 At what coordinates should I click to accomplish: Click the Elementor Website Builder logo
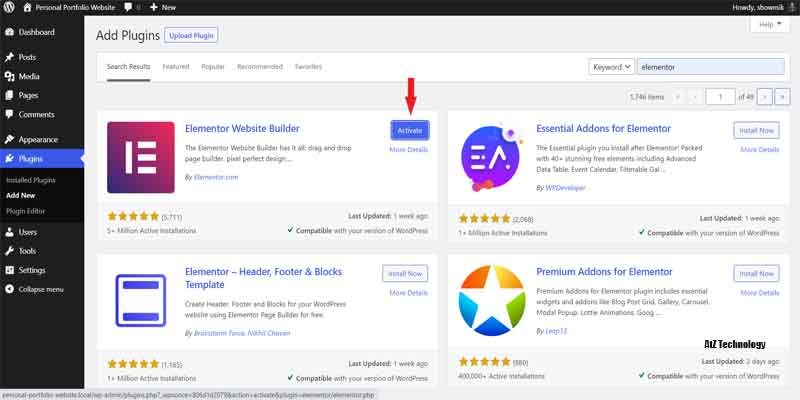point(141,157)
